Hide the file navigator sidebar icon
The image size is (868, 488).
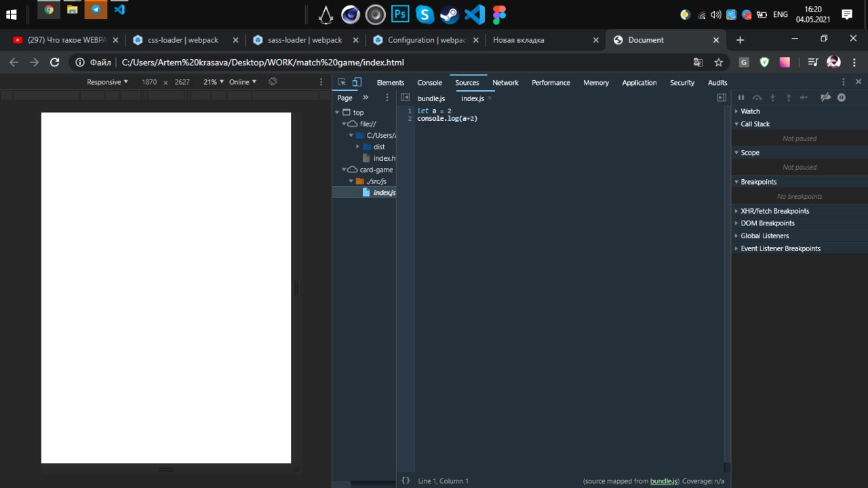coord(405,98)
